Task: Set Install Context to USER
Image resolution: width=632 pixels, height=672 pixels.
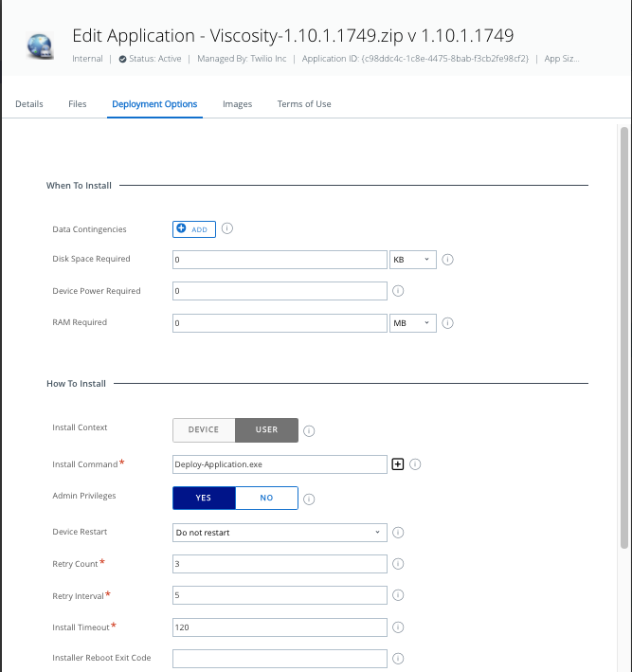Action: 266,430
